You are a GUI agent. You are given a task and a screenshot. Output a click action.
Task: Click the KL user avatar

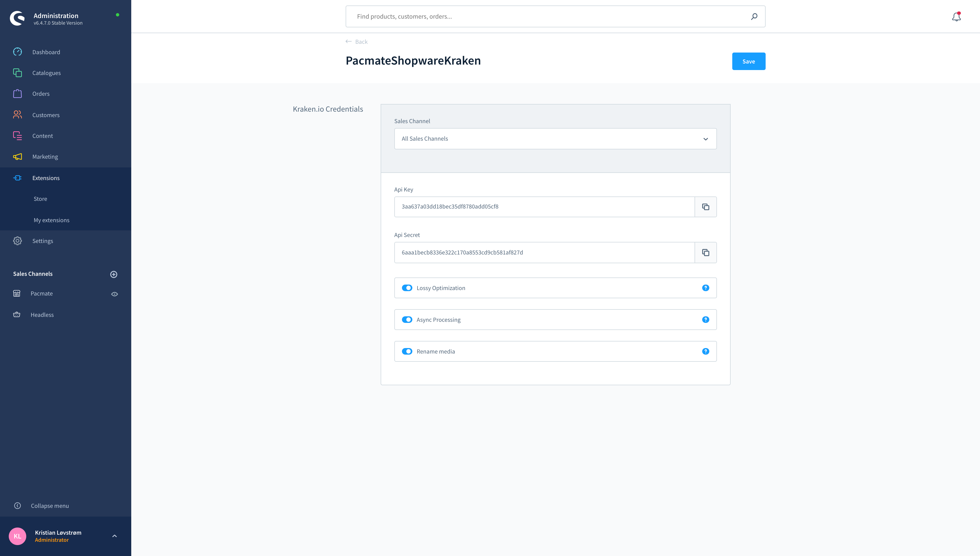[x=17, y=536]
